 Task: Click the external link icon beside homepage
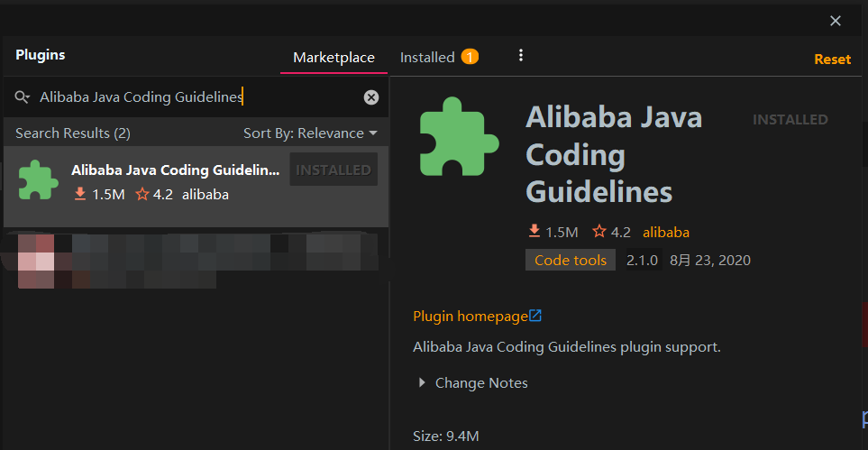click(x=535, y=316)
